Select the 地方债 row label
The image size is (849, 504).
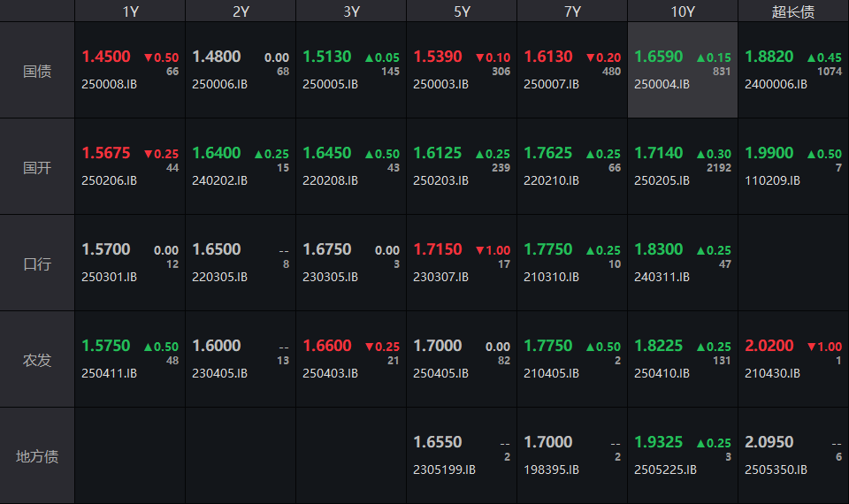(37, 456)
